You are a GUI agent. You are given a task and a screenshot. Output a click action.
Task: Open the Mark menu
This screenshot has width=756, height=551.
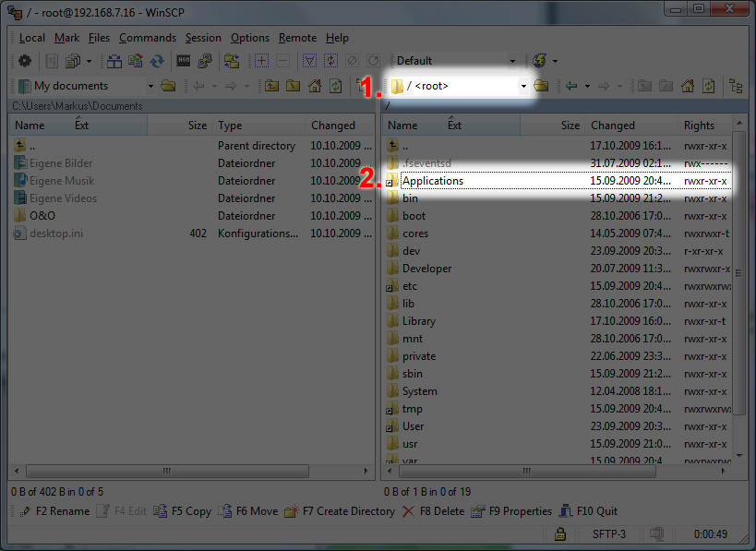tap(67, 38)
